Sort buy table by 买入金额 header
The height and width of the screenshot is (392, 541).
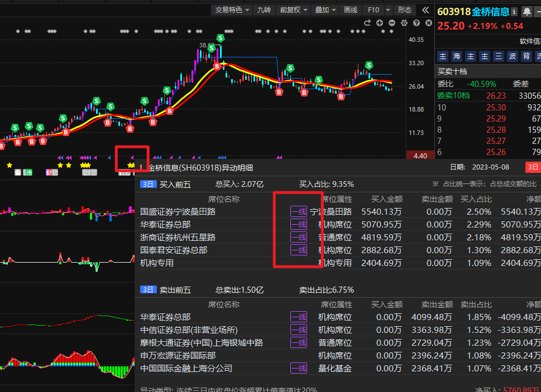tap(387, 199)
